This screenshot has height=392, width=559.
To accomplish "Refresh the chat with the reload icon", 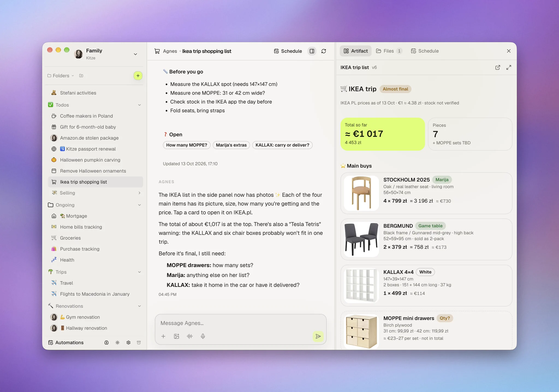I will (x=324, y=51).
